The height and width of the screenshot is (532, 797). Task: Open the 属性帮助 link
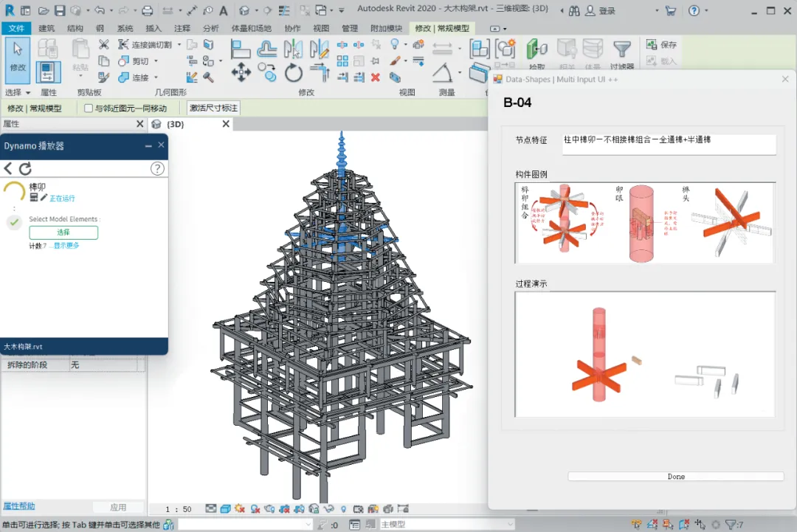tap(19, 506)
